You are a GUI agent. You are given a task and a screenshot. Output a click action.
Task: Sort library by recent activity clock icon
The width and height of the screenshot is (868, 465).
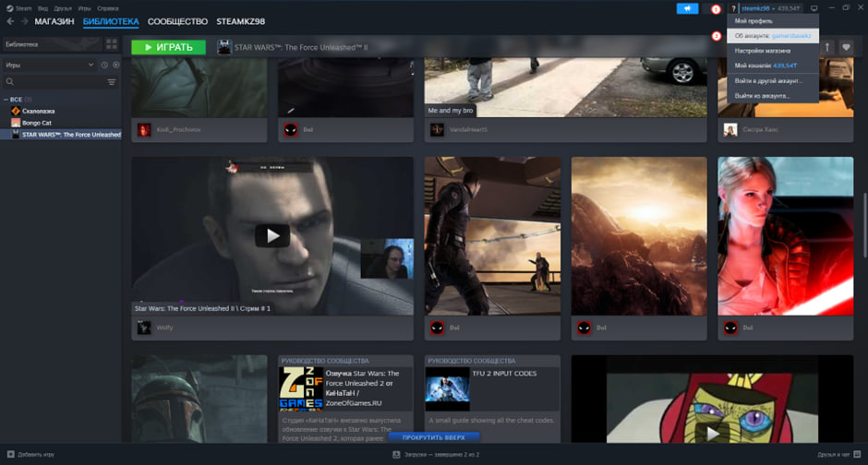point(104,65)
